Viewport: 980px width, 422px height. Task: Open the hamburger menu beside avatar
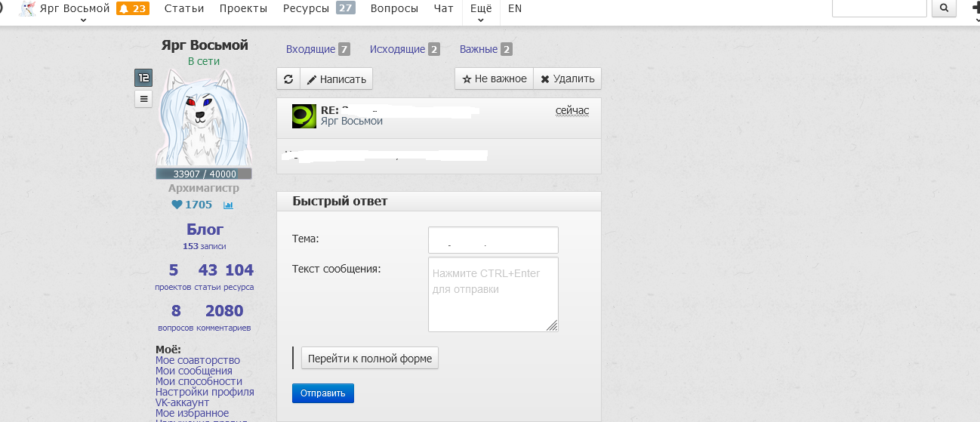[143, 99]
